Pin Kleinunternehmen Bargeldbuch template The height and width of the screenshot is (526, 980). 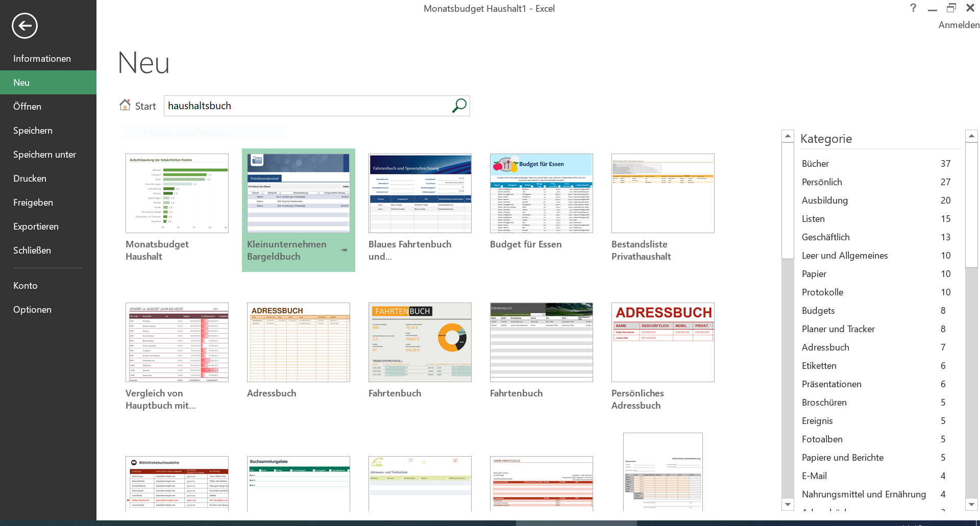click(x=344, y=250)
